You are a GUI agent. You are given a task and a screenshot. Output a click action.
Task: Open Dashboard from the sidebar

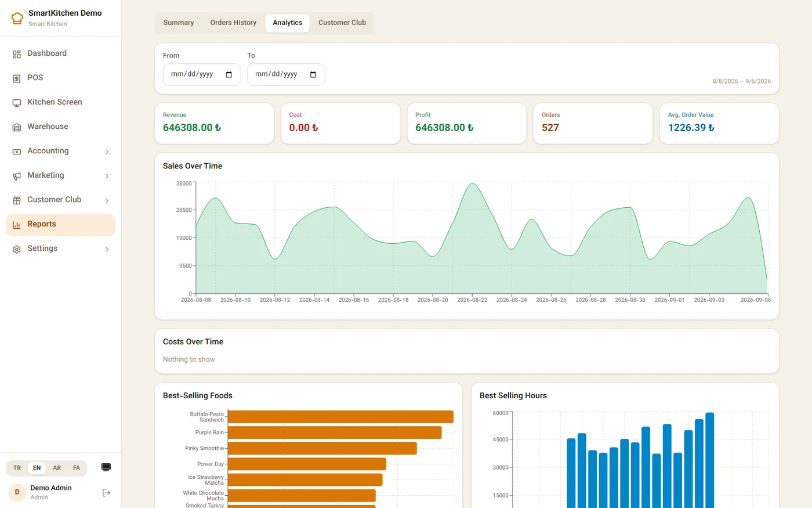[60, 53]
